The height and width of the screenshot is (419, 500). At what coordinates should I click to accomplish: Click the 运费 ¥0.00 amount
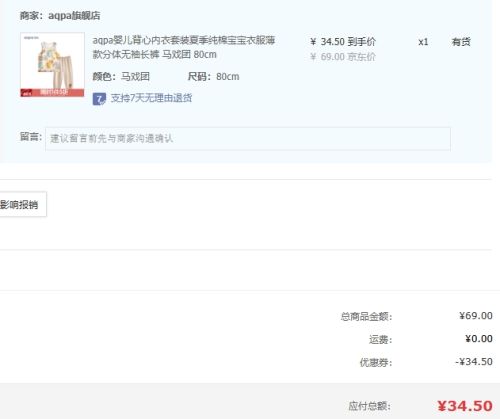(x=479, y=339)
